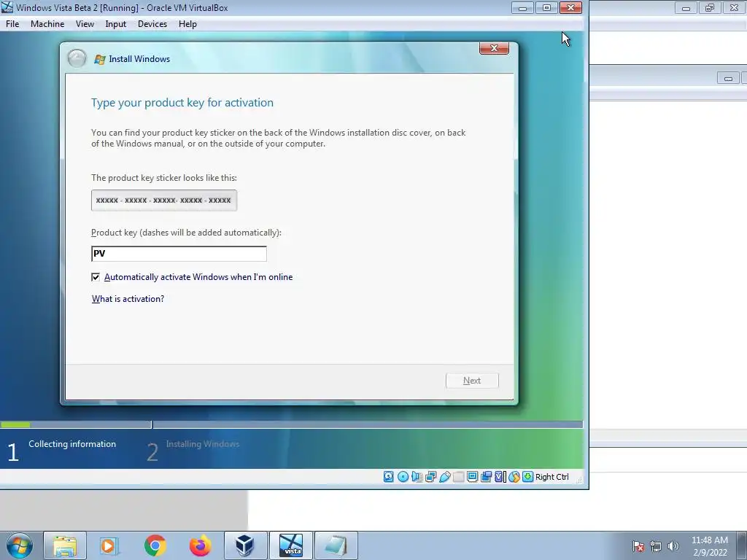Open Action Center flag in system tray
Viewport: 747px width, 560px height.
tap(638, 546)
